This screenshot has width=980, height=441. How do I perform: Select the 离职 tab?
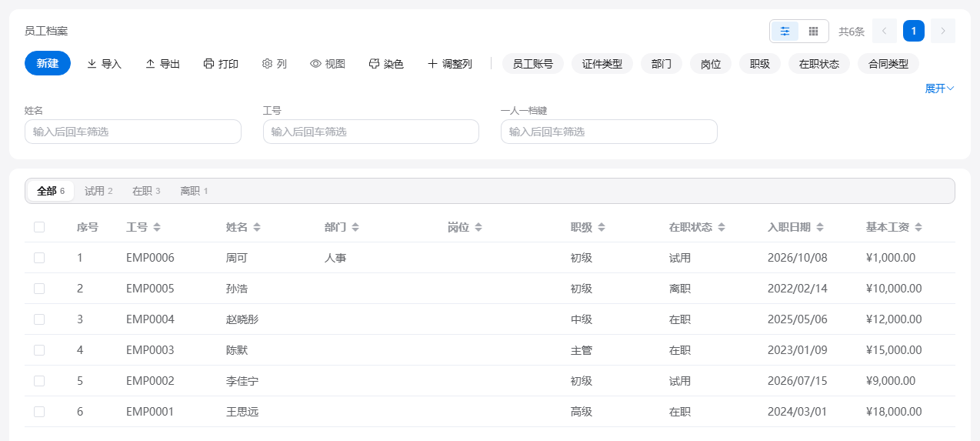(x=194, y=191)
